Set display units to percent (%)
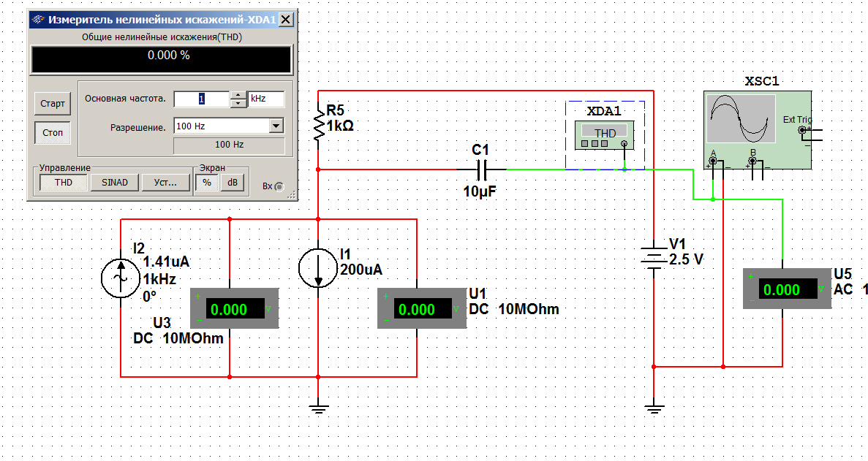868x461 pixels. click(206, 183)
